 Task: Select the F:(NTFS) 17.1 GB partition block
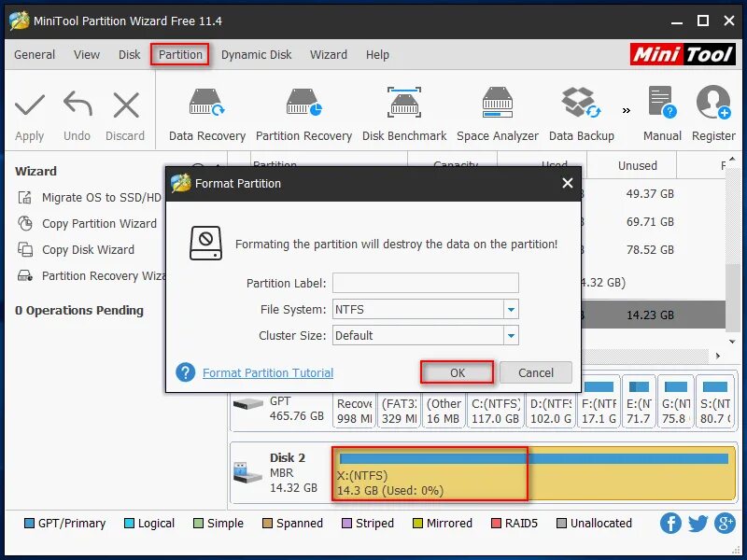pyautogui.click(x=599, y=401)
